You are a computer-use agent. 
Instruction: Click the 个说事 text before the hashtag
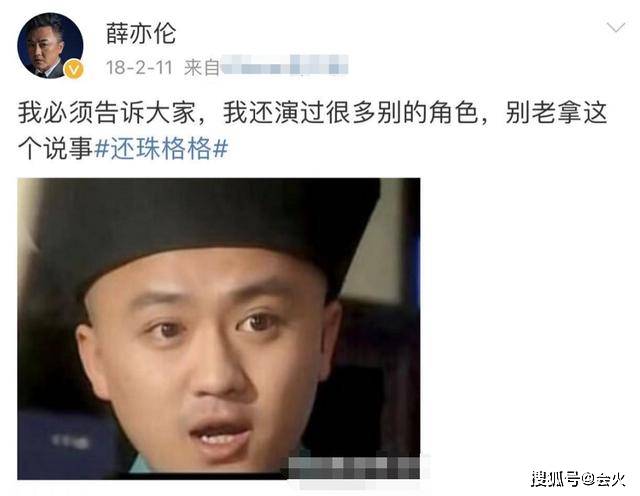pos(55,148)
